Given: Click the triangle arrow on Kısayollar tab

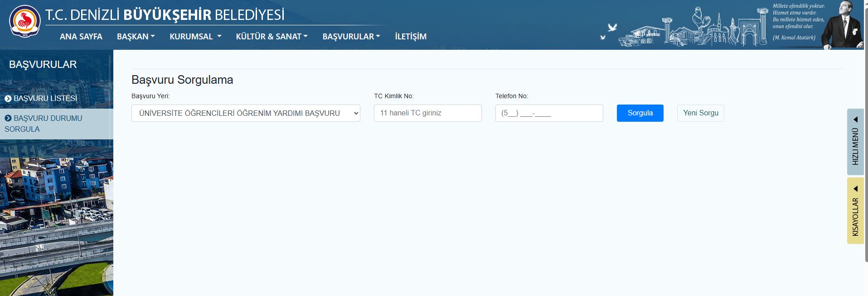Looking at the screenshot, I should (855, 189).
